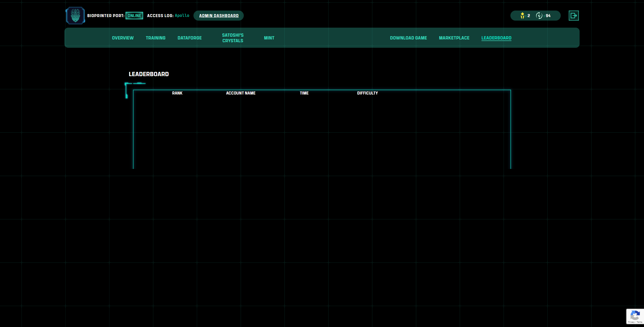
Task: Click the reCAPTCHA badge icon
Action: (635, 316)
